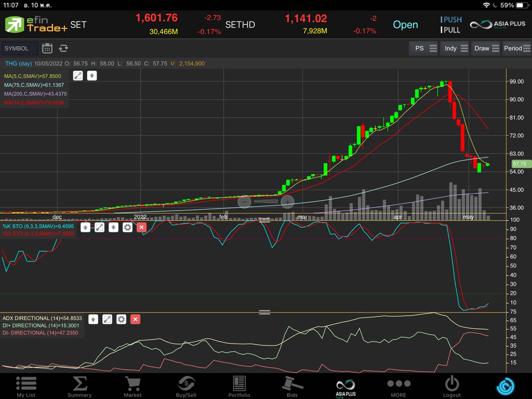Select the MA(200,C,SMAV) legend label
This screenshot has width=532, height=399.
[x=35, y=94]
